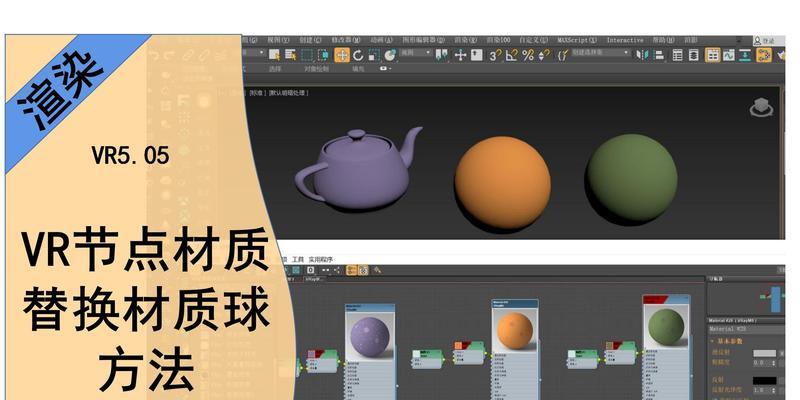Viewport: 800px width, 400px height.
Task: Open the MAXScript(X) menu
Action: [577, 40]
